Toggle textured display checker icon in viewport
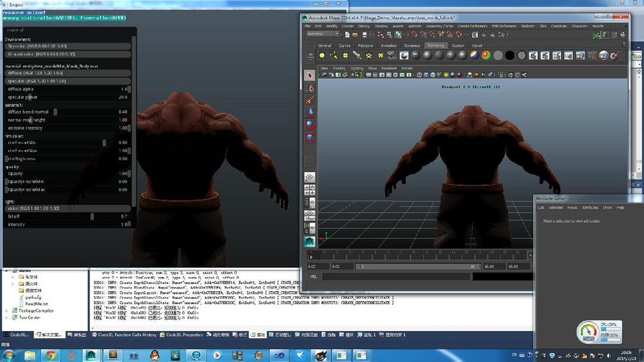Viewport: 644px width, 362px height. (x=439, y=75)
